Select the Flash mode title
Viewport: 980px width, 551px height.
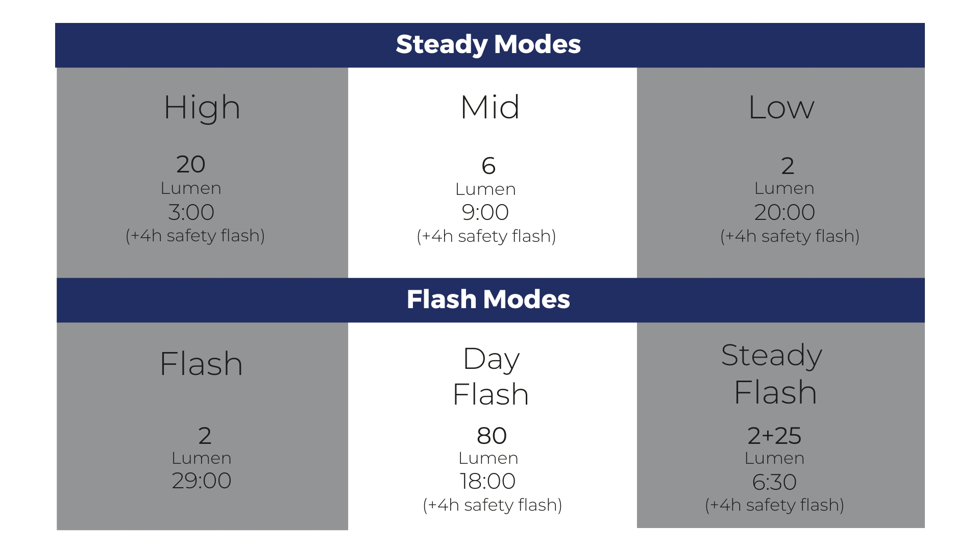pos(201,364)
